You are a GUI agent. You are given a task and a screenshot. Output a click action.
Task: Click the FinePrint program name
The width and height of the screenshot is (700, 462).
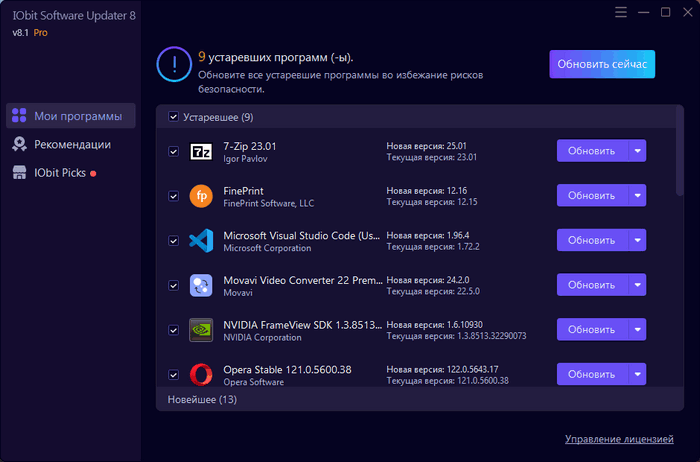tap(243, 191)
